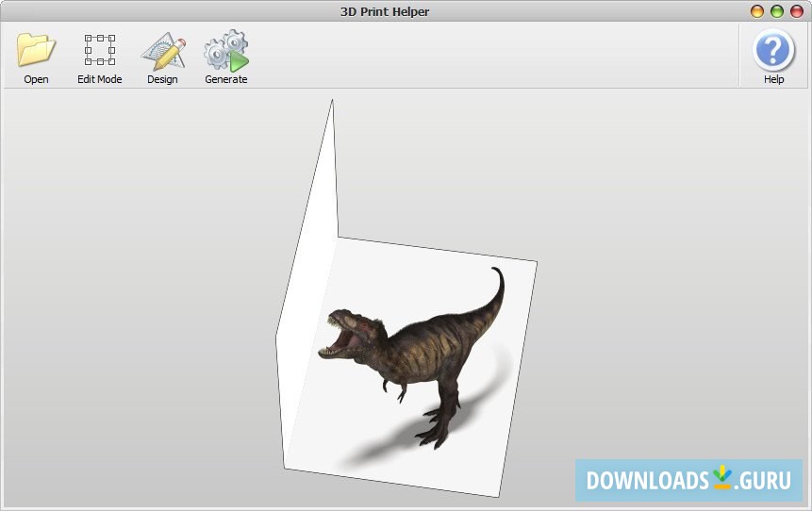Screen dimensions: 812x511
Task: Open a file with the folder icon
Action: 36,57
